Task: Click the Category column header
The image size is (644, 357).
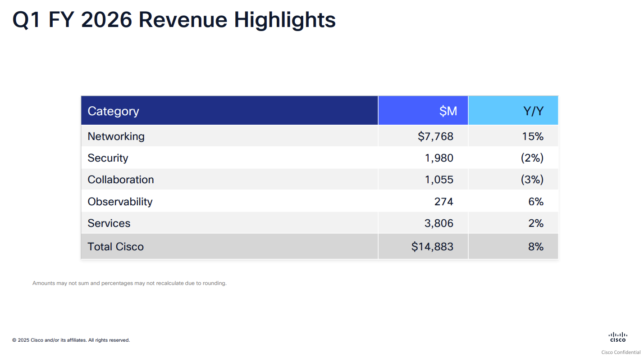Action: (x=113, y=111)
